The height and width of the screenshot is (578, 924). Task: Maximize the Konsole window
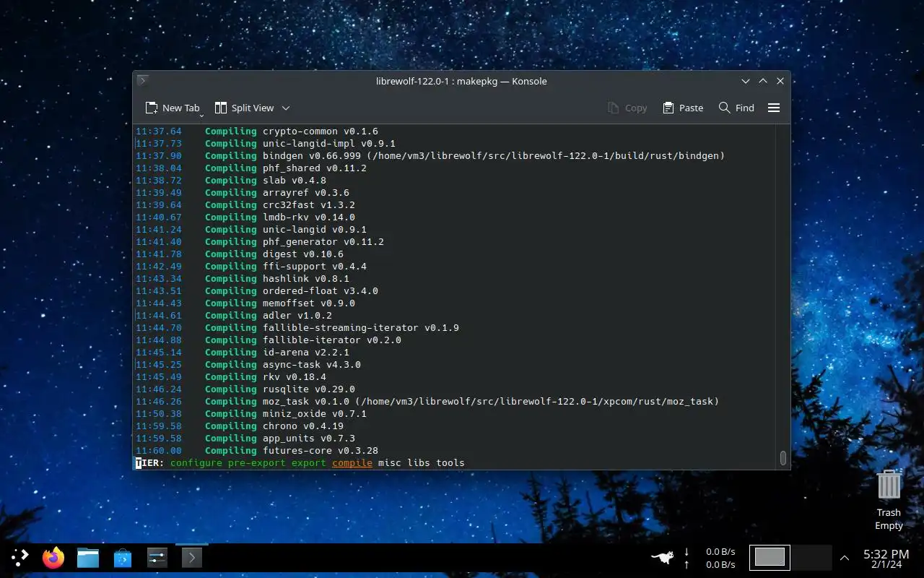pyautogui.click(x=763, y=81)
